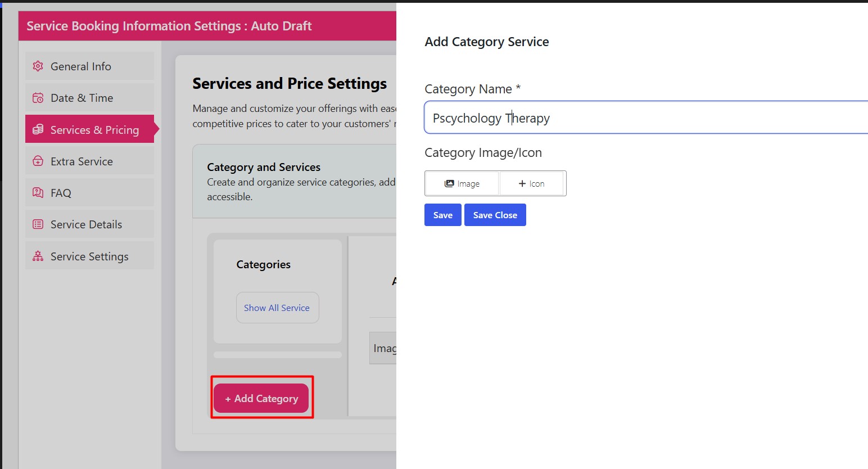
Task: Click the Services & Pricing coins icon
Action: coord(38,129)
